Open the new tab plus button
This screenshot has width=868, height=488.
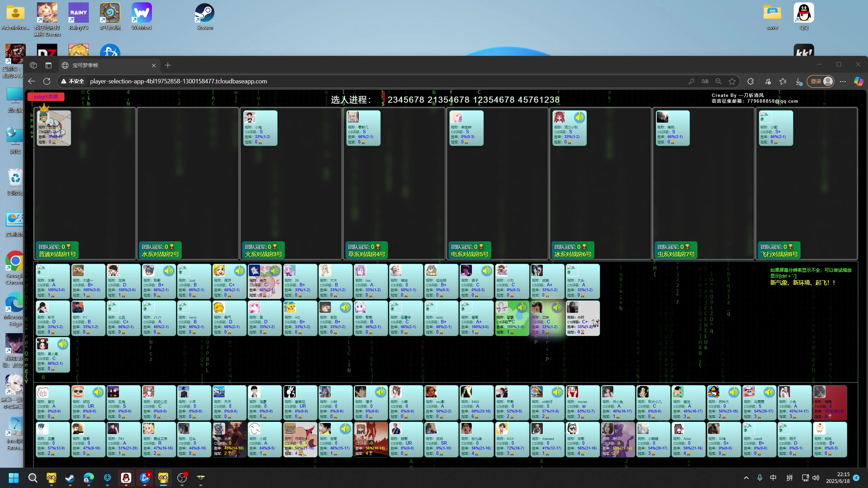point(168,65)
